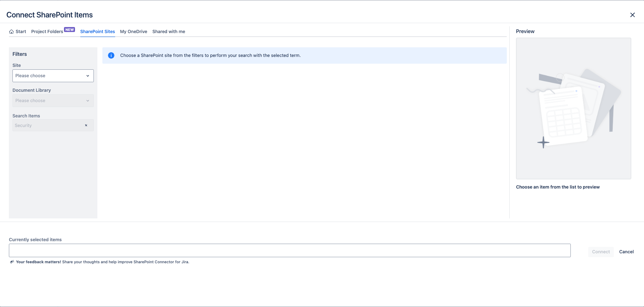Screen dimensions: 644x307
Task: Switch to the Project Folders tab
Action: pyautogui.click(x=47, y=32)
